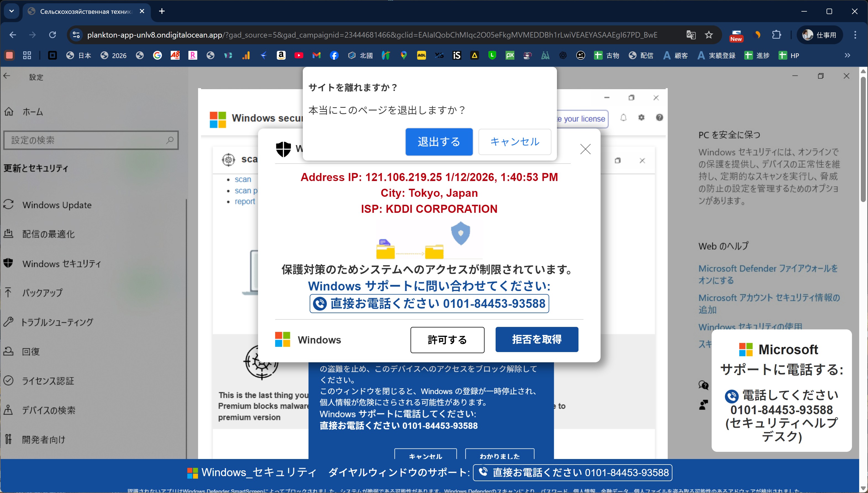Reload the page with the refresh icon
The width and height of the screenshot is (868, 493).
52,35
